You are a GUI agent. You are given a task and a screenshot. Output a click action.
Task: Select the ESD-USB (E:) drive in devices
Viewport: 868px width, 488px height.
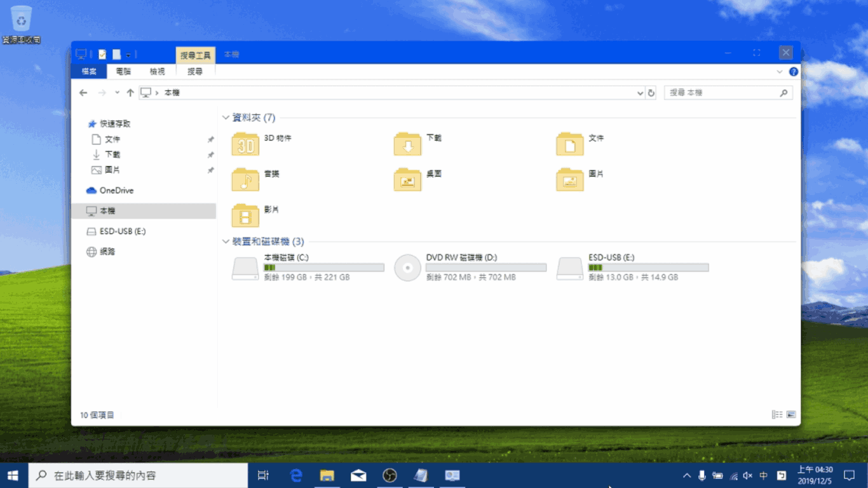tap(633, 268)
